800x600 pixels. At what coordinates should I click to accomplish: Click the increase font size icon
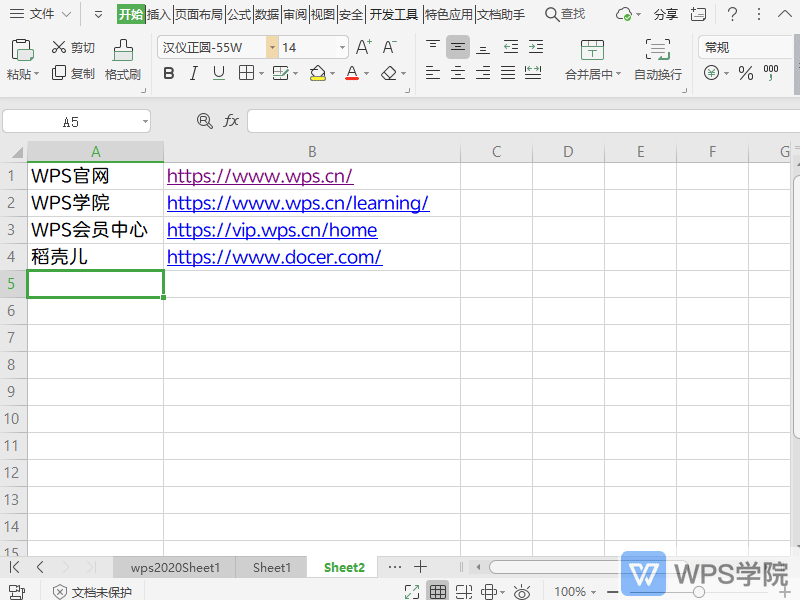point(364,47)
